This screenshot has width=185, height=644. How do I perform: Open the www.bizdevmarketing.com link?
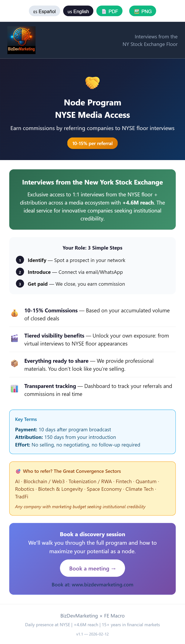[x=102, y=585]
